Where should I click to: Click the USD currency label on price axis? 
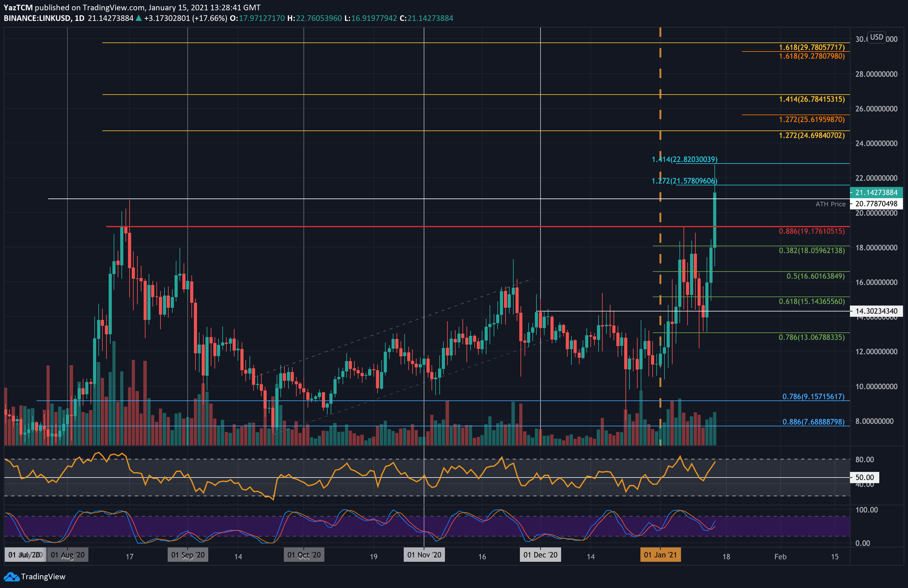(x=876, y=37)
